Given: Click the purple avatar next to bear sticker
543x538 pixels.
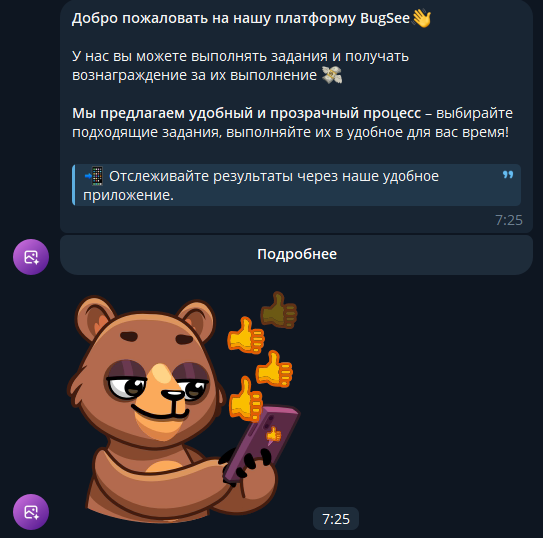Looking at the screenshot, I should click(x=31, y=512).
